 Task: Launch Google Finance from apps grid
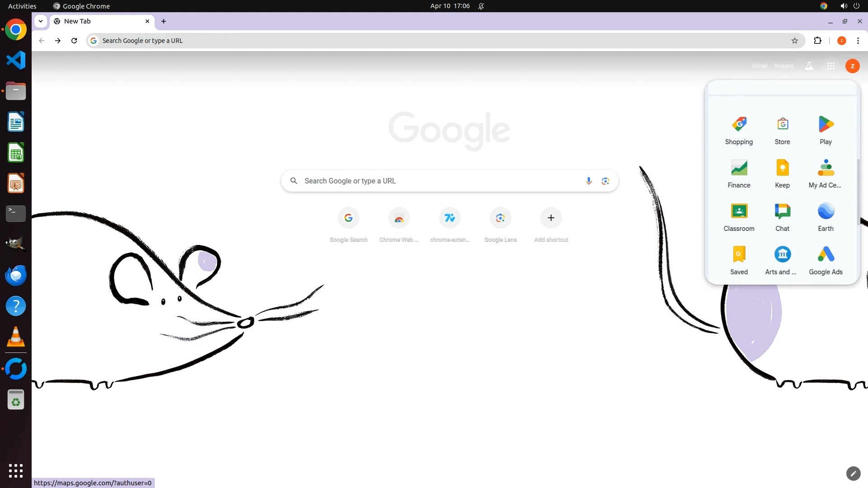(739, 168)
